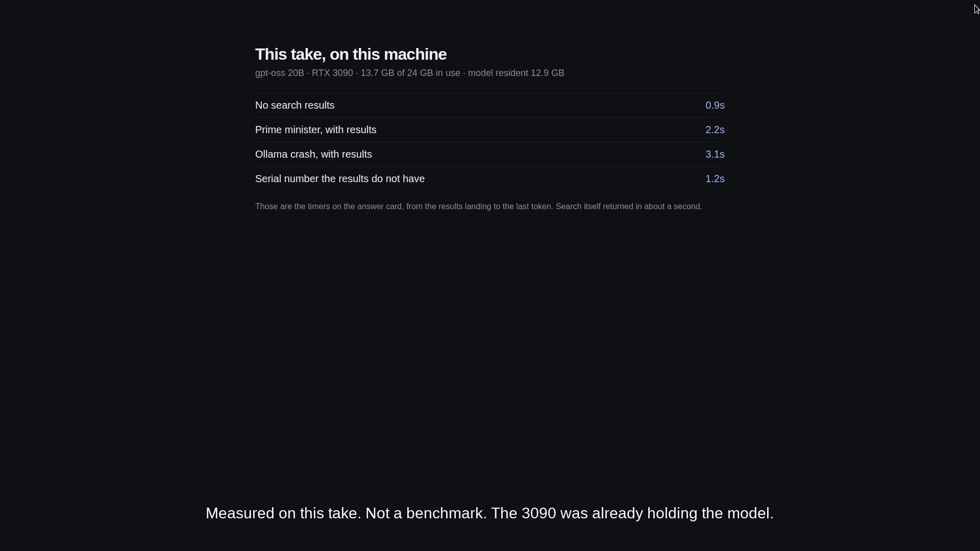Select the 'Prime minister, with results' row

tap(490, 130)
